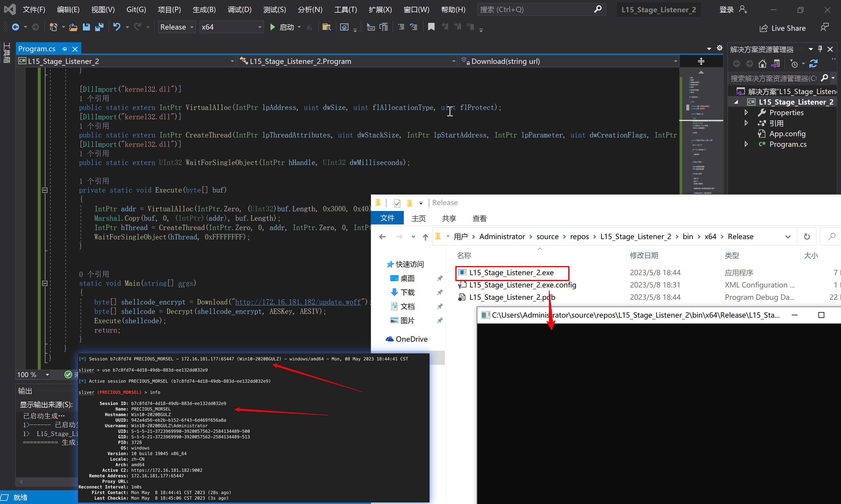Open the Download(string url) member dropdown
This screenshot has height=504, width=841.
pos(675,62)
